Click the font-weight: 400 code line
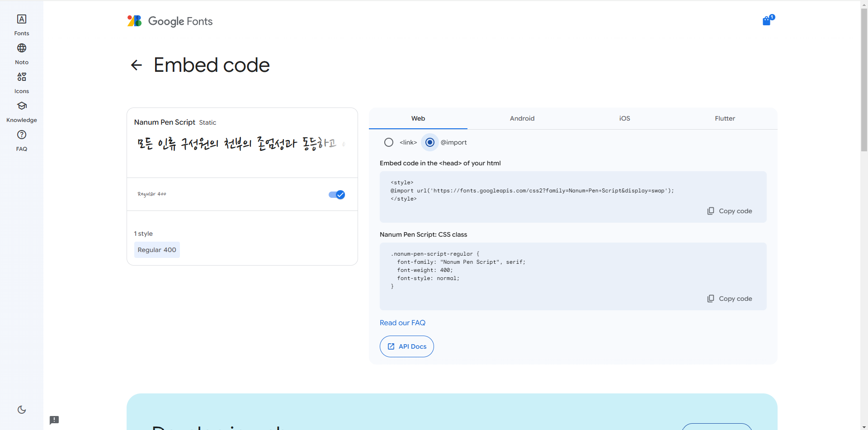Image resolution: width=868 pixels, height=430 pixels. (x=425, y=270)
